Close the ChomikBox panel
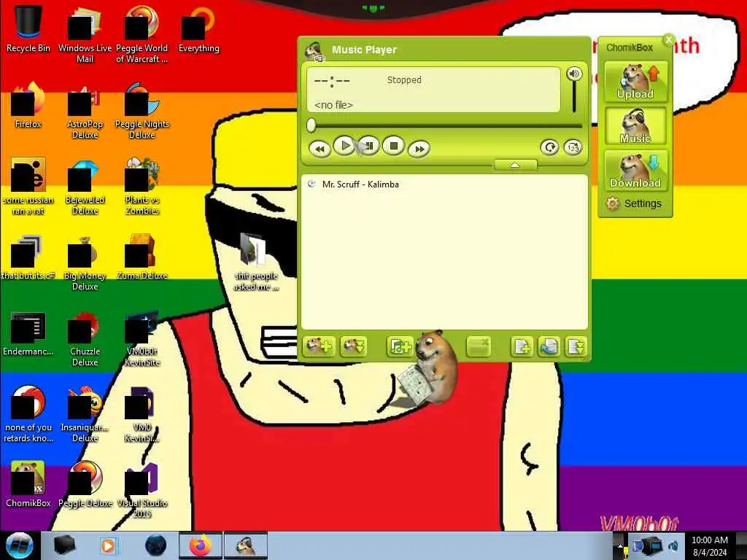The image size is (747, 560). coord(669,39)
